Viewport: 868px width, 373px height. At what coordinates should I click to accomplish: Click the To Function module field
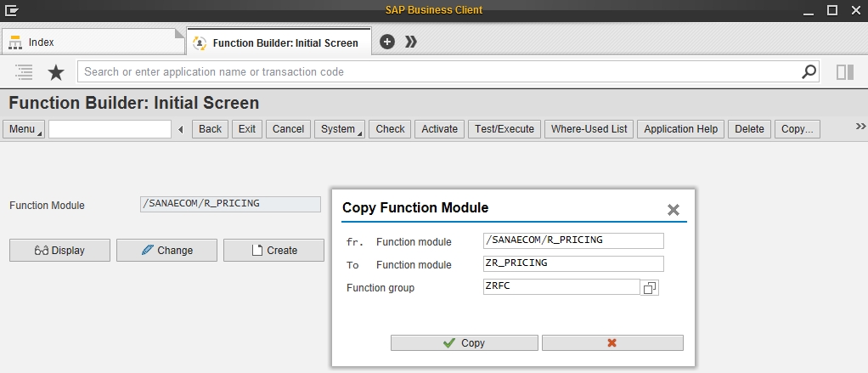coord(573,263)
